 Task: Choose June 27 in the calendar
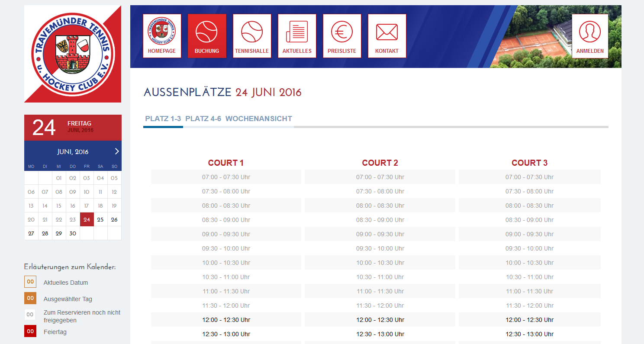click(31, 233)
